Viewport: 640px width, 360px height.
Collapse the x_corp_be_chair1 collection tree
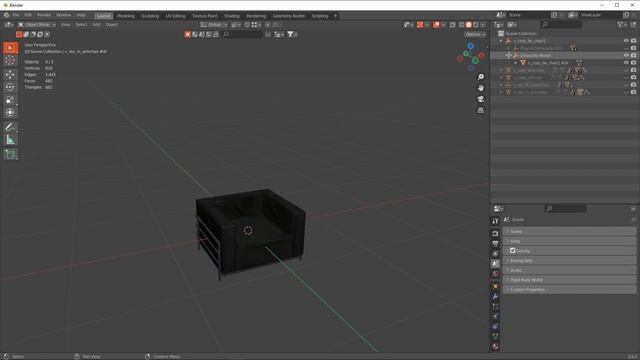pyautogui.click(x=501, y=41)
